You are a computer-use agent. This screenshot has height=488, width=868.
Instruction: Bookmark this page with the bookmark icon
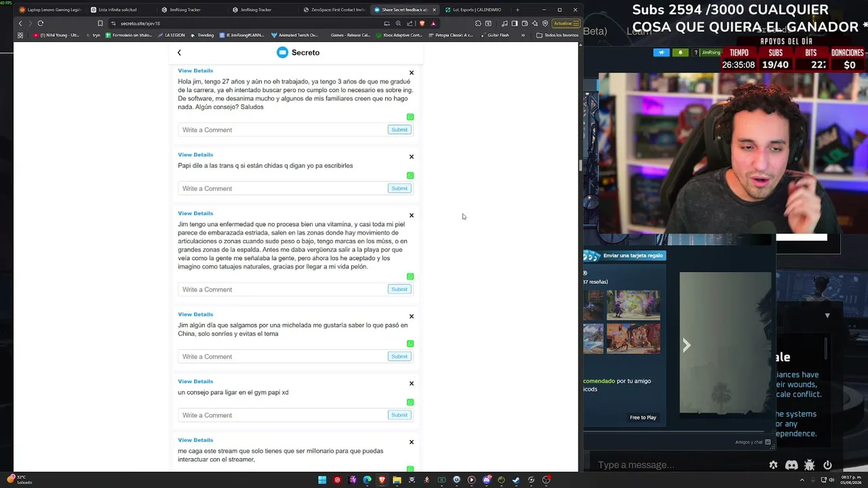100,23
